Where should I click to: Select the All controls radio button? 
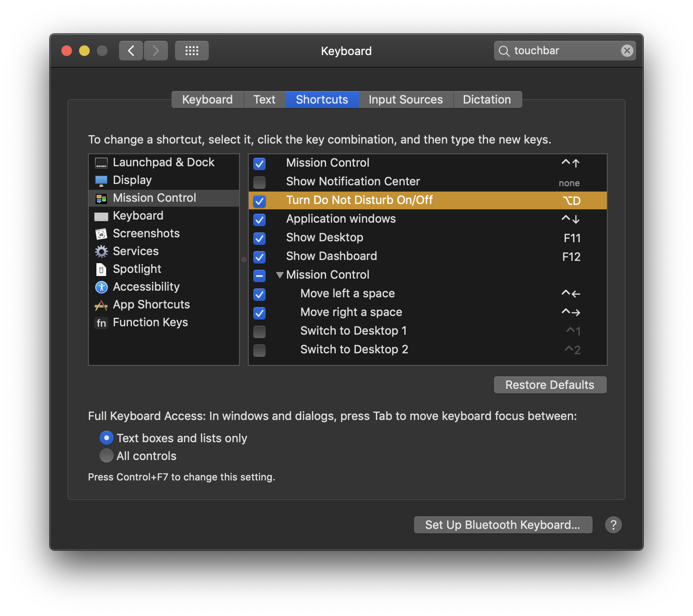(106, 456)
